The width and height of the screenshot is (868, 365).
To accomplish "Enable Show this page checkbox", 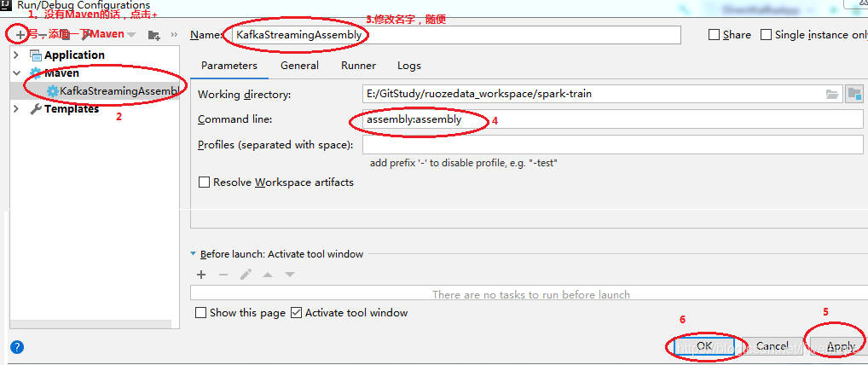I will coord(201,313).
